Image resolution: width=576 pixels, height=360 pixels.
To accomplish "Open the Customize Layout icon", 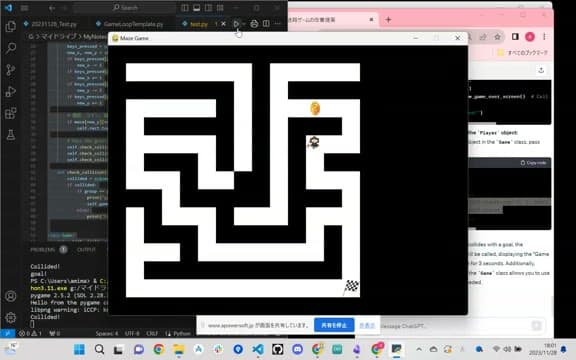I will click(x=220, y=8).
